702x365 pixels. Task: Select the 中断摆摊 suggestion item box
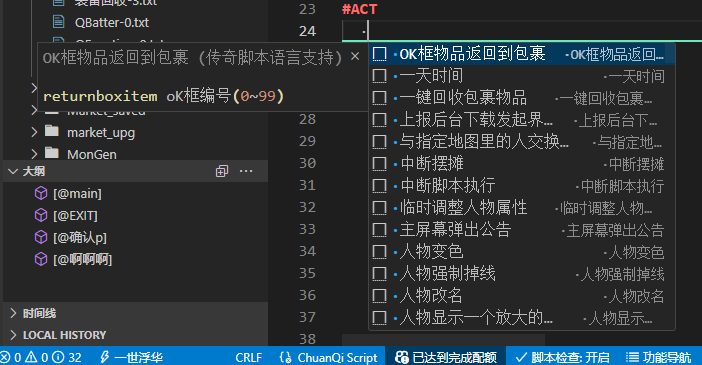tap(379, 163)
